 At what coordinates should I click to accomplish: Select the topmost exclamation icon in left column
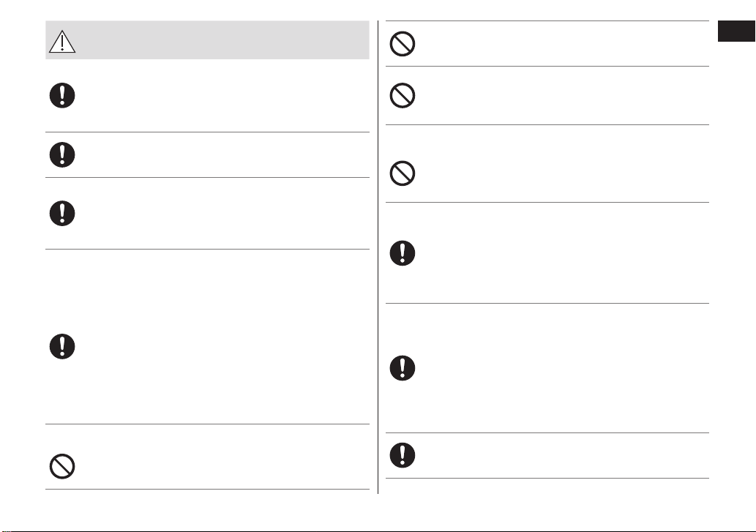pyautogui.click(x=62, y=95)
